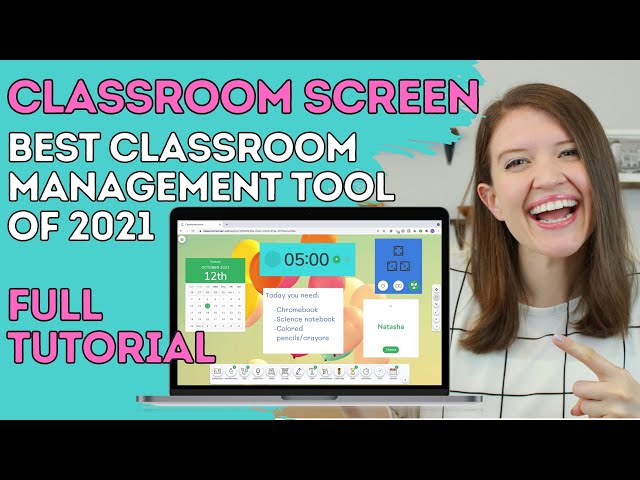Select highlighted day 12 in the calendar
Screen dimensions: 640x480
207,306
